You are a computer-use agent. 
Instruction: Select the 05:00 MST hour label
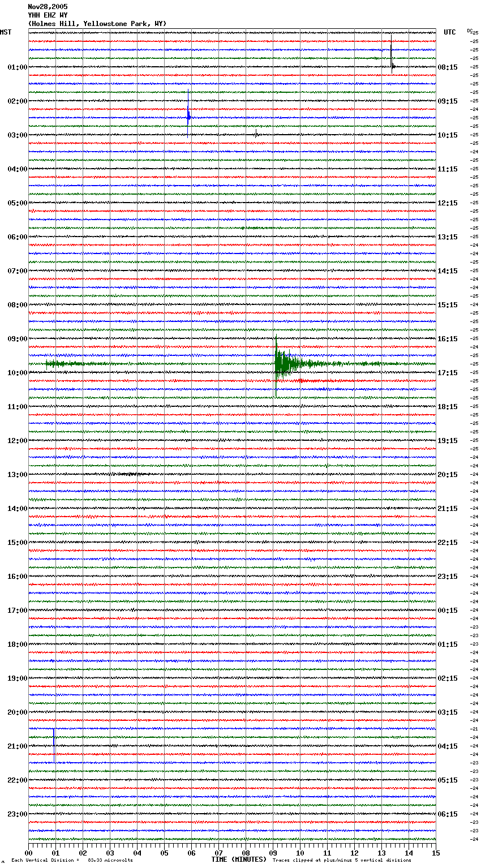pyautogui.click(x=17, y=203)
